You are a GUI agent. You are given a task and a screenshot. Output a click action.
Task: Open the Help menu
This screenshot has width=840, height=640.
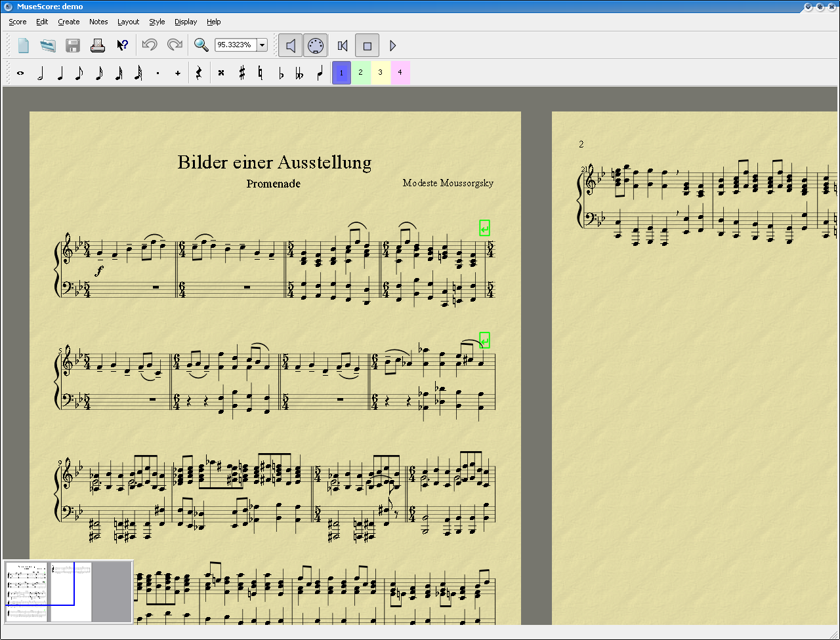[214, 22]
